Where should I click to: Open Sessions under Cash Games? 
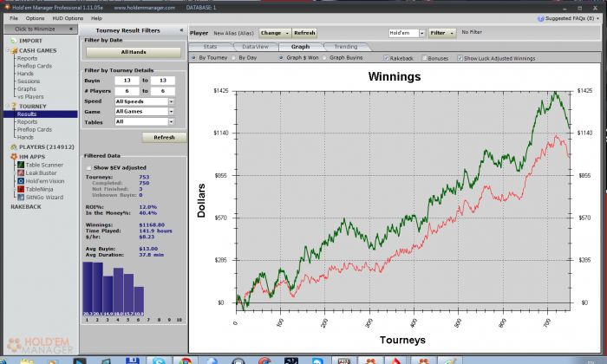[x=29, y=81]
